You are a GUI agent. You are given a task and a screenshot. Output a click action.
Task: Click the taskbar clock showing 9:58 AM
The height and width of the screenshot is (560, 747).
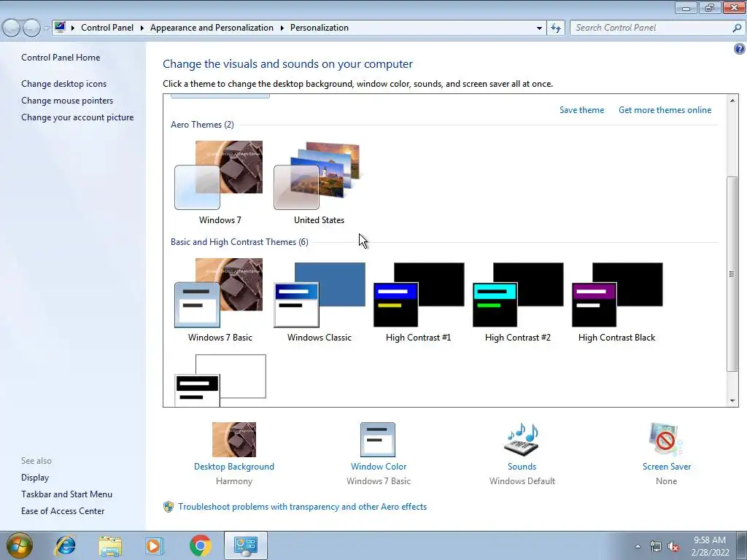coord(710,546)
